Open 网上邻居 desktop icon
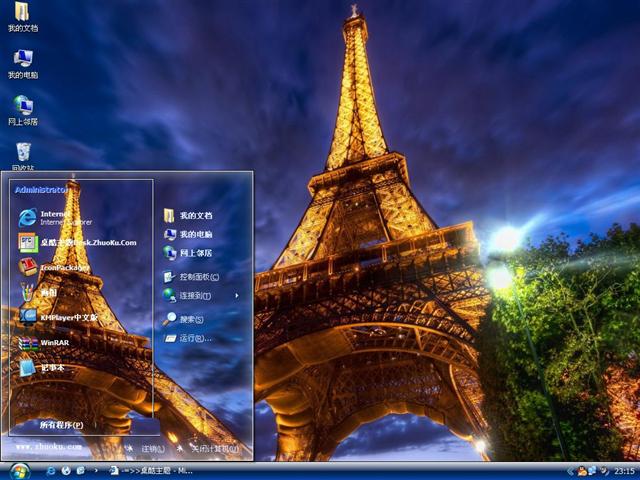The height and width of the screenshot is (480, 640). click(23, 111)
